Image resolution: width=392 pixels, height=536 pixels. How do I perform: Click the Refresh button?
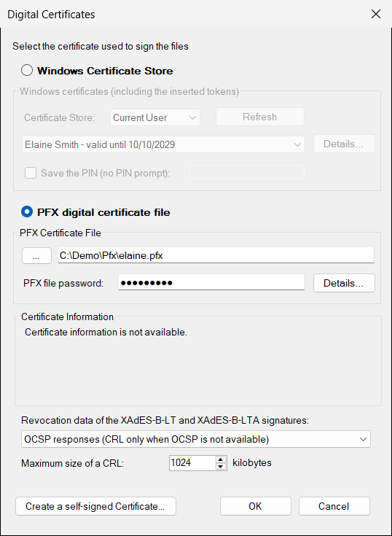click(x=260, y=117)
